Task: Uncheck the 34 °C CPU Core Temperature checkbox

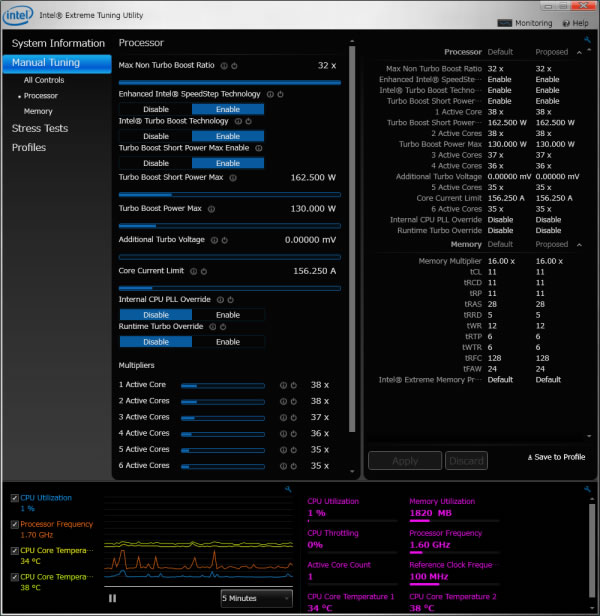Action: pos(15,551)
